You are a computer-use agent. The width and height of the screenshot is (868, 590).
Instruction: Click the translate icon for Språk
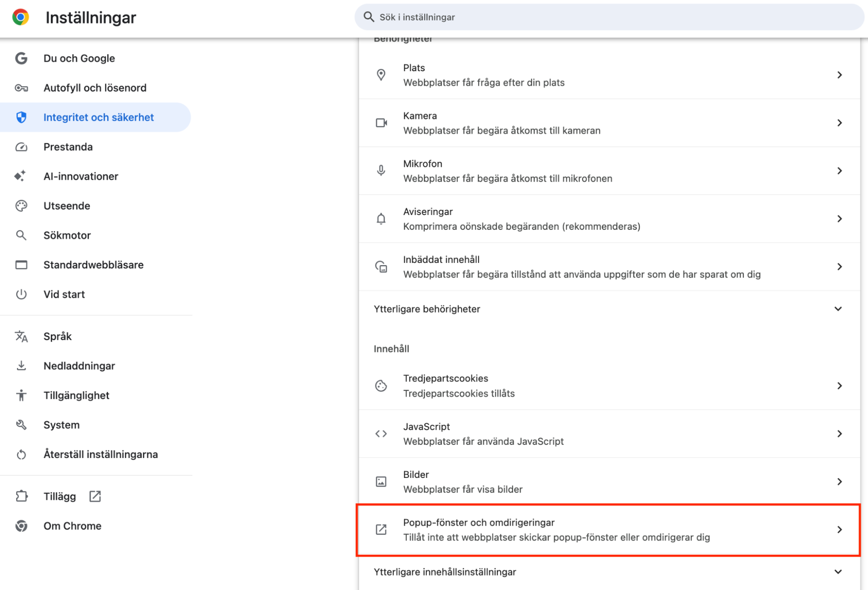point(21,336)
